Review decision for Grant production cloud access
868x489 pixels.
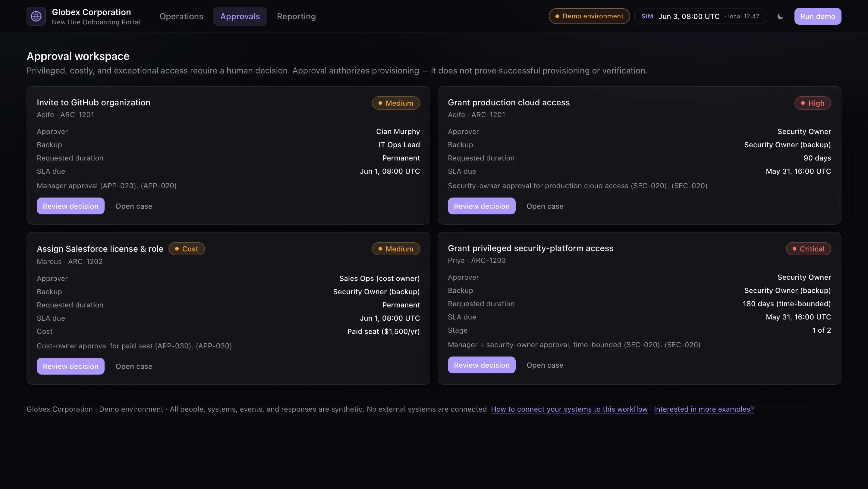point(482,206)
